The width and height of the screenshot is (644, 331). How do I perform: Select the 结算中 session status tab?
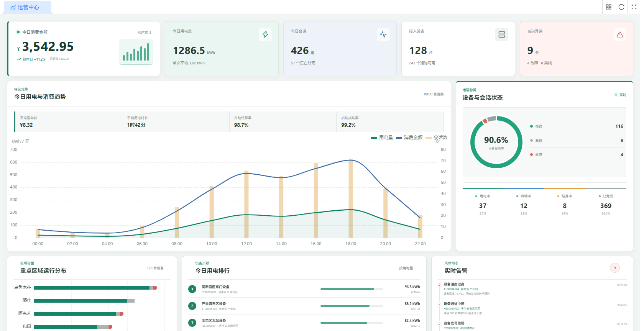(565, 203)
